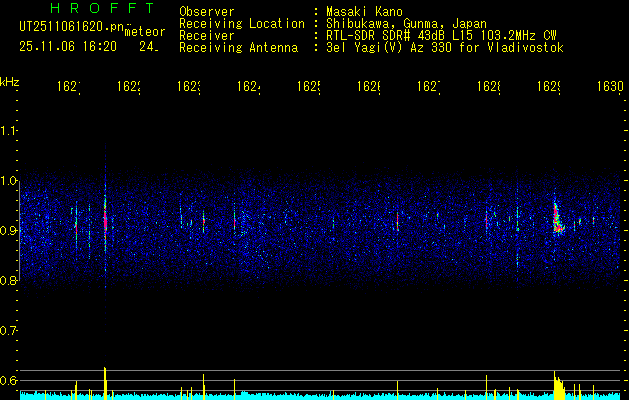Select the RTL-SDR SDR# 43dB receiver details

pos(441,36)
